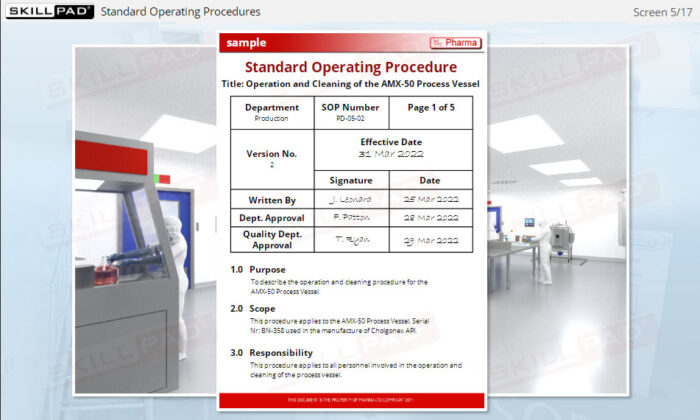Click the J. Leonard signature
The height and width of the screenshot is (420, 700).
point(351,200)
